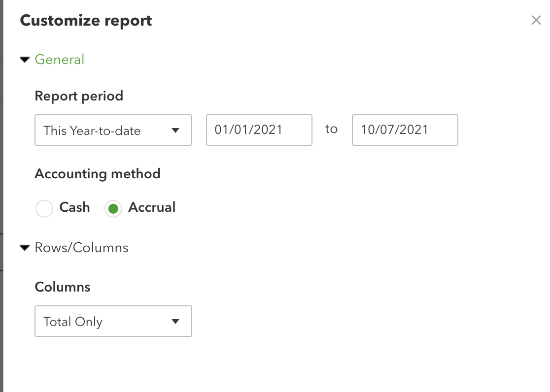
Task: Click the Columns heading label
Action: pyautogui.click(x=62, y=287)
